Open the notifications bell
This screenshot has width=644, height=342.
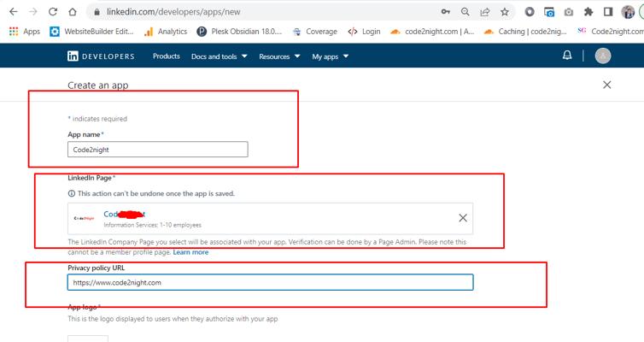[567, 56]
